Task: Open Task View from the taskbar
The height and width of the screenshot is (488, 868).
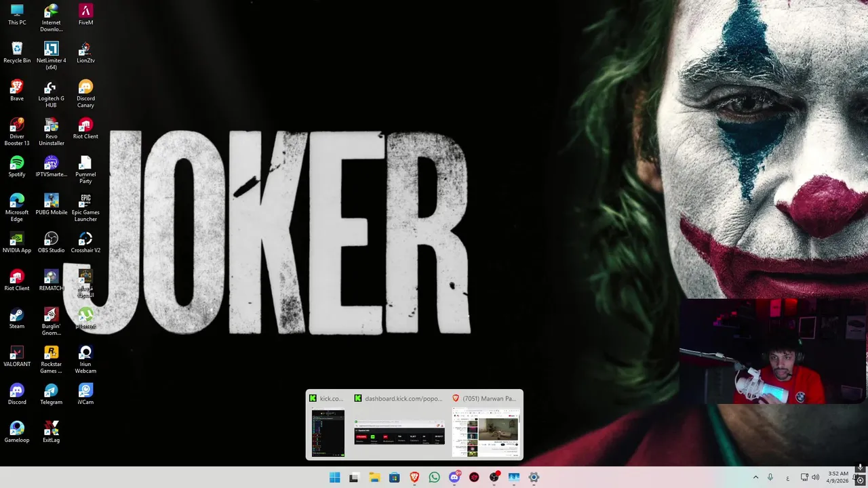Action: pos(354,477)
